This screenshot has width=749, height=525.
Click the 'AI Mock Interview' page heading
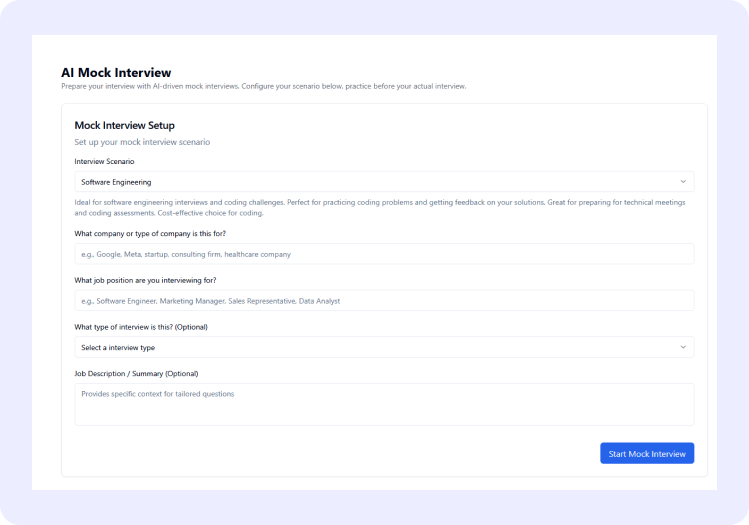(x=116, y=73)
